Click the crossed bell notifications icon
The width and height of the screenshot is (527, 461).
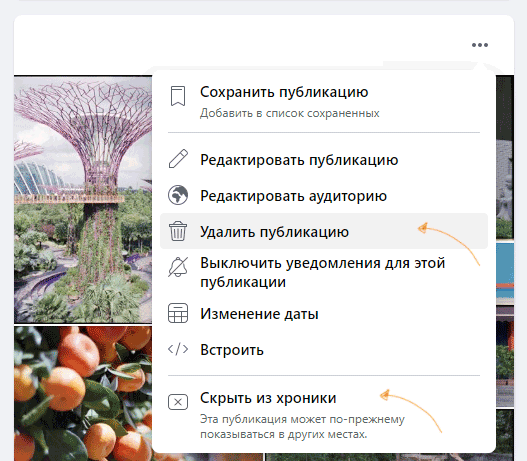[178, 267]
